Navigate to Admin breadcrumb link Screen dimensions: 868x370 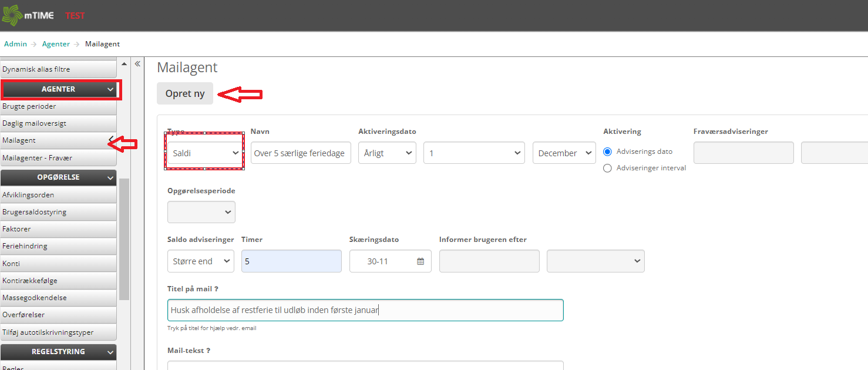(15, 44)
